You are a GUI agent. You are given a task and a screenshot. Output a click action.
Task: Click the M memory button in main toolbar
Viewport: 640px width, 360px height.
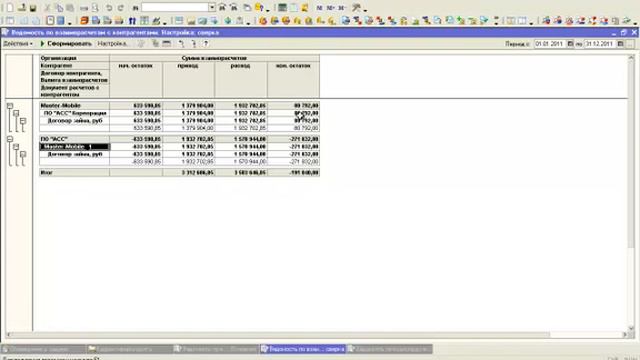click(320, 8)
